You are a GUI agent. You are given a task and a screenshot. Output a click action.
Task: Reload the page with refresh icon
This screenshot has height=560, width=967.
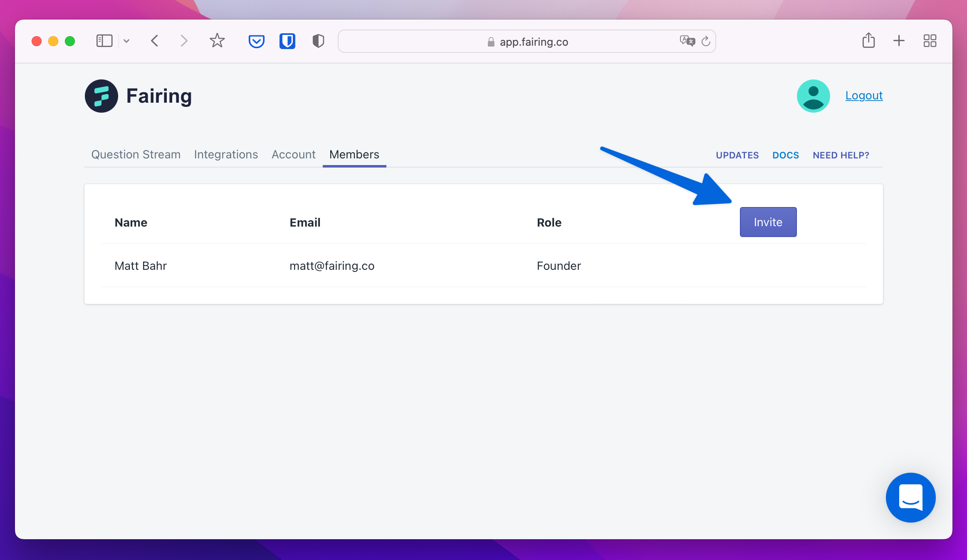706,41
